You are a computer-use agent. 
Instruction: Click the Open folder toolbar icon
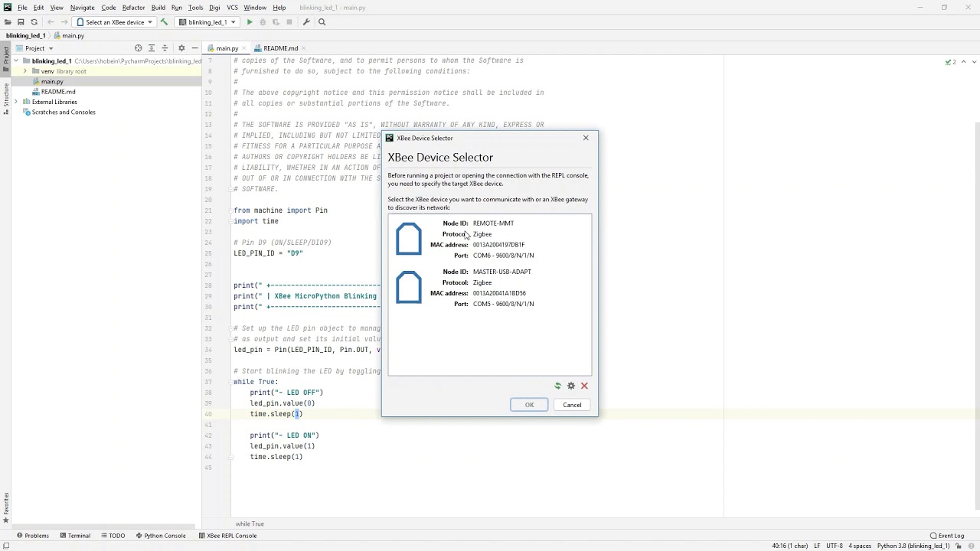coord(8,22)
